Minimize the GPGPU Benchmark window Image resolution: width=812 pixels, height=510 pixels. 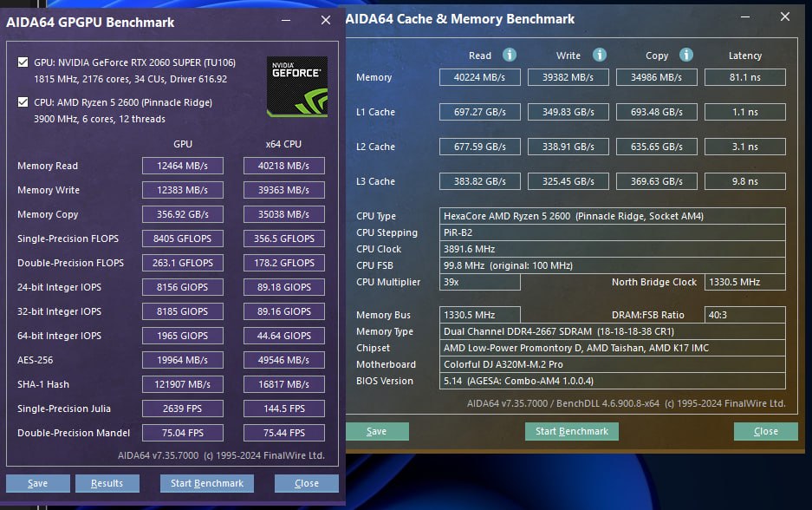286,20
